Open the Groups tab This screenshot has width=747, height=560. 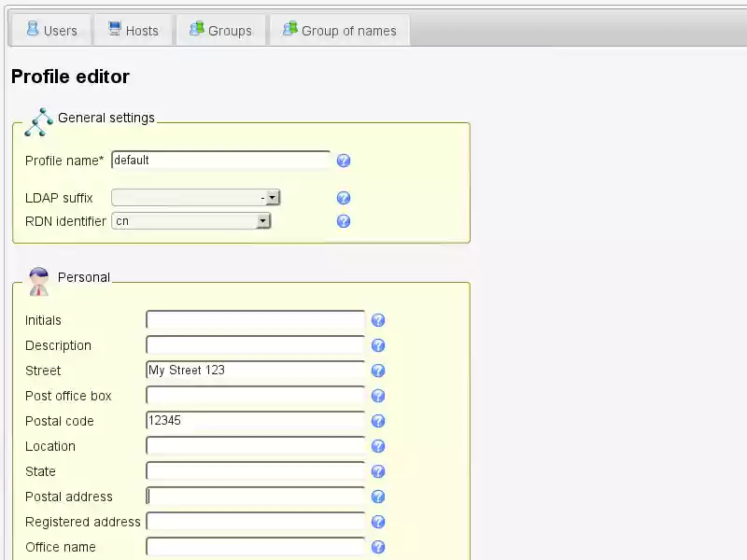coord(221,29)
